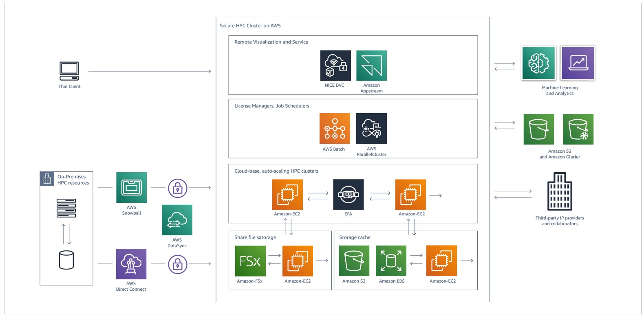This screenshot has height=318, width=644.
Task: Click the 'NICE DVC' label text
Action: point(335,85)
